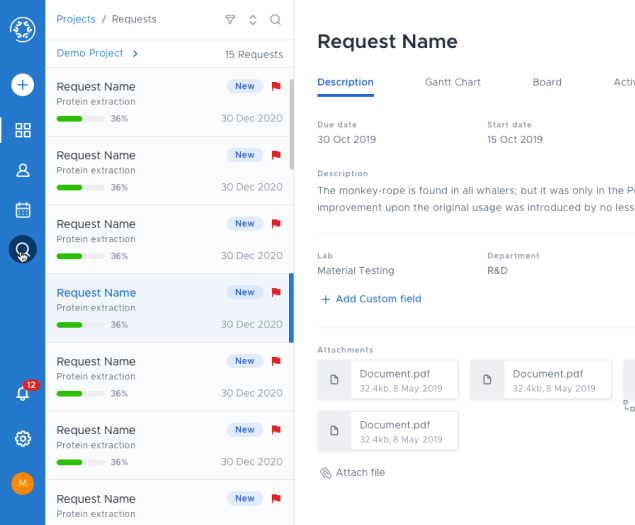
Task: Click the plus create button in the sidebar
Action: [x=22, y=85]
